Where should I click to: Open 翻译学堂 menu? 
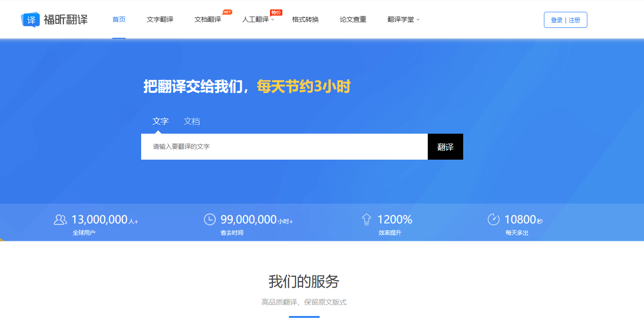point(401,19)
